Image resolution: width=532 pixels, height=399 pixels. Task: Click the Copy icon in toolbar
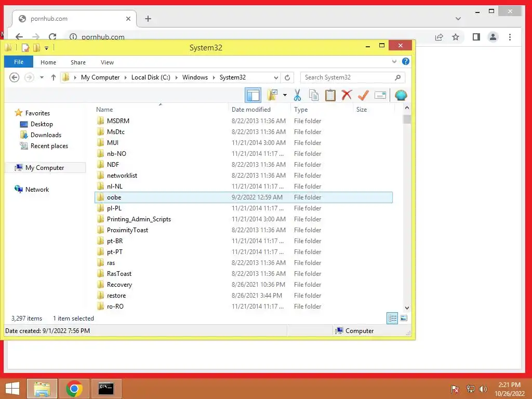(x=313, y=96)
